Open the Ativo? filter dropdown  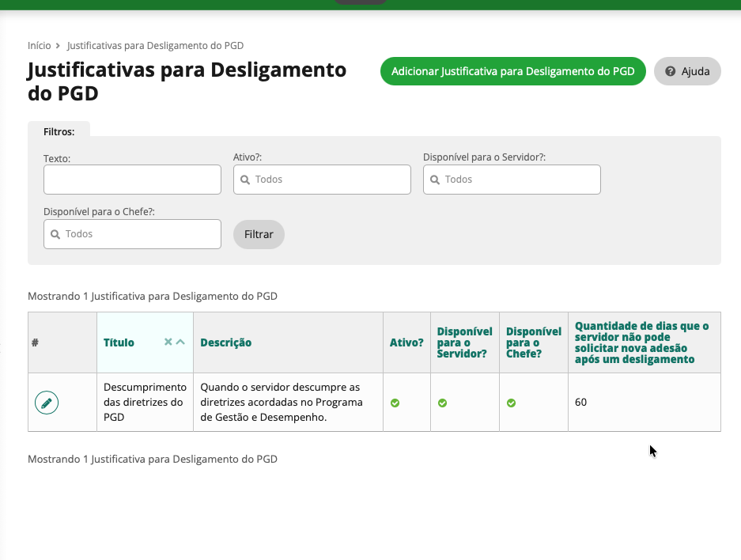(x=322, y=180)
